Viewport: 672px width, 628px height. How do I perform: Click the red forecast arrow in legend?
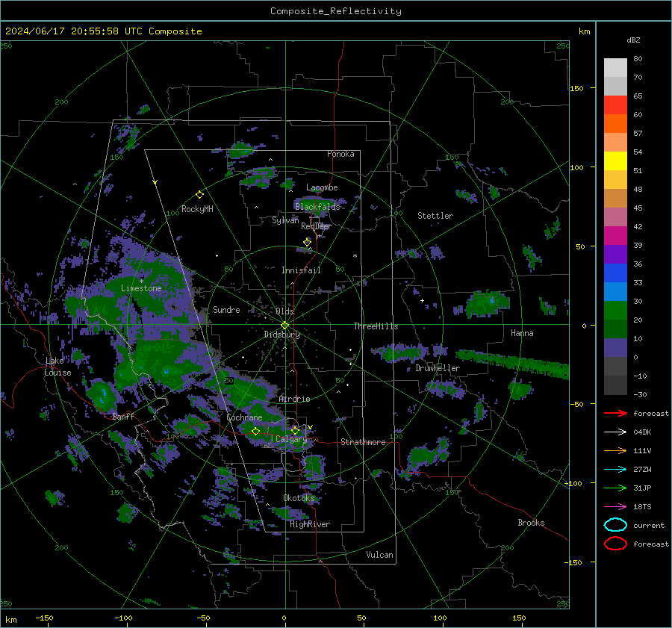[615, 413]
